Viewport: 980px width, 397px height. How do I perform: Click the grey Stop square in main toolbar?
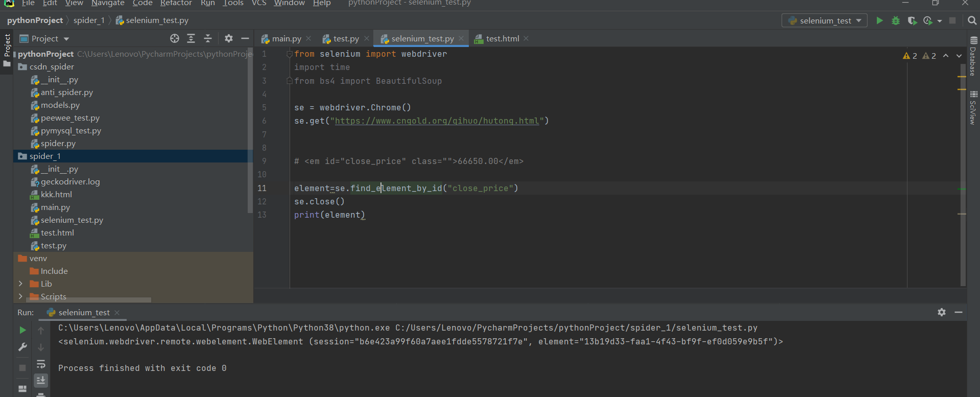pos(952,20)
